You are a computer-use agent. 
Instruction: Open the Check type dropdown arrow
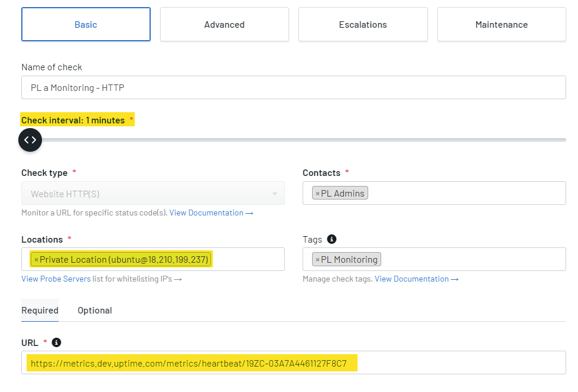pyautogui.click(x=274, y=194)
